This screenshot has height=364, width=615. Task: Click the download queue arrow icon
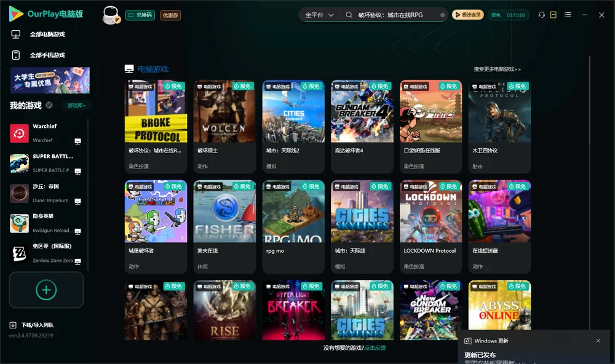pyautogui.click(x=13, y=325)
